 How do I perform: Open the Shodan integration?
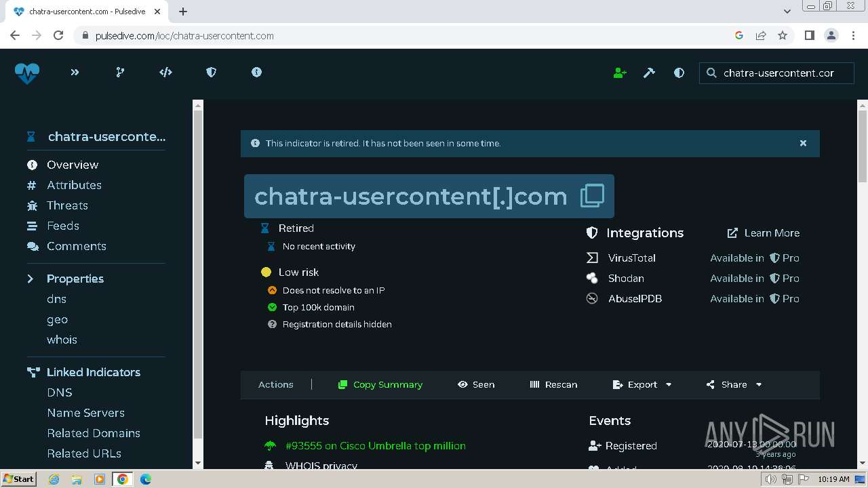point(626,278)
